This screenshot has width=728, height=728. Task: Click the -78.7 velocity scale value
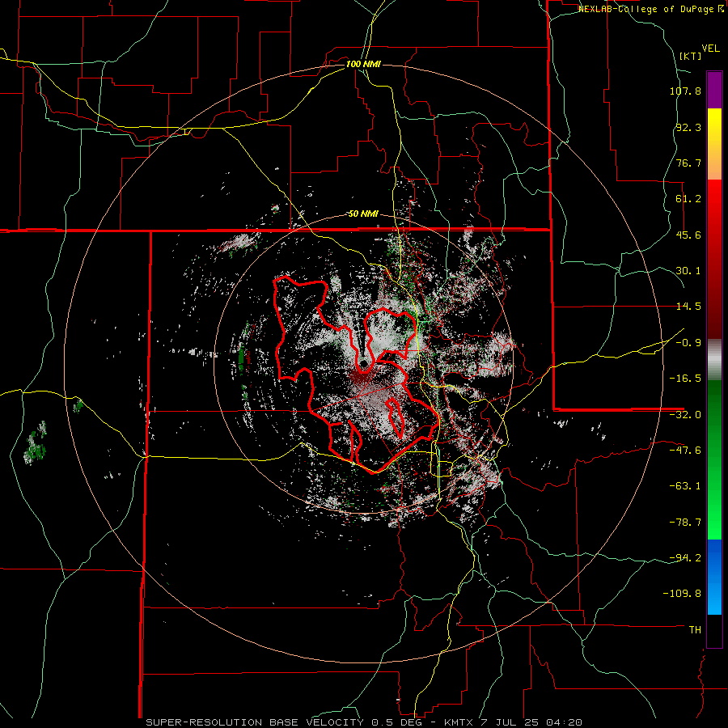[685, 523]
